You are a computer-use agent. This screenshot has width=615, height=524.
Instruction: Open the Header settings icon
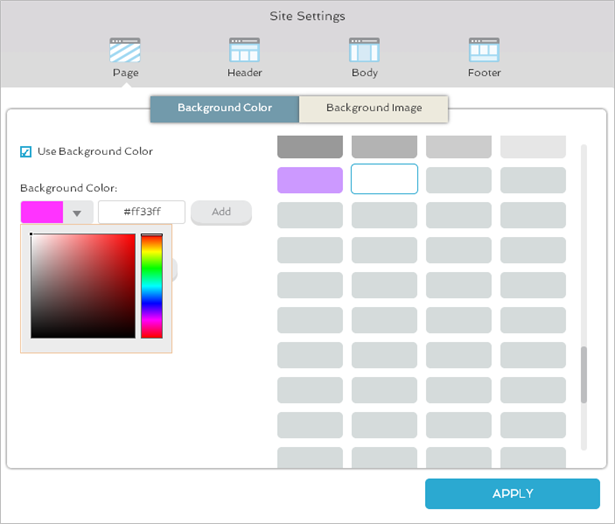(x=244, y=50)
